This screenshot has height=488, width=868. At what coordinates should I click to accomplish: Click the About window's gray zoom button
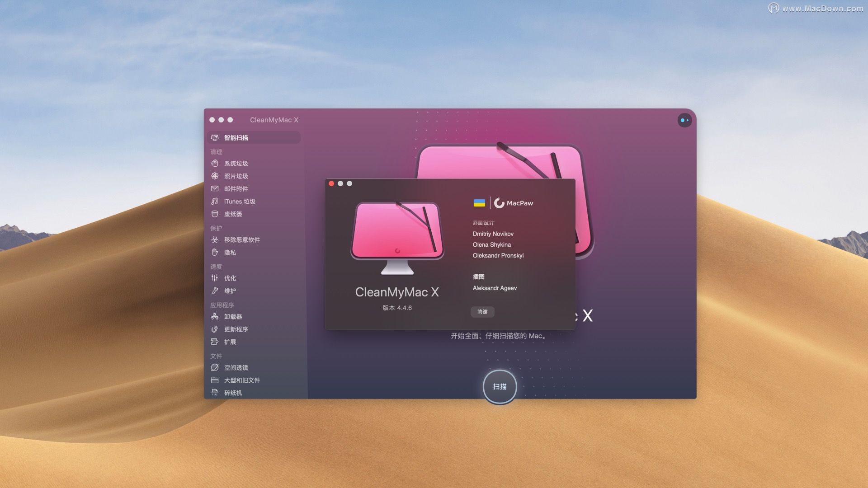[349, 183]
